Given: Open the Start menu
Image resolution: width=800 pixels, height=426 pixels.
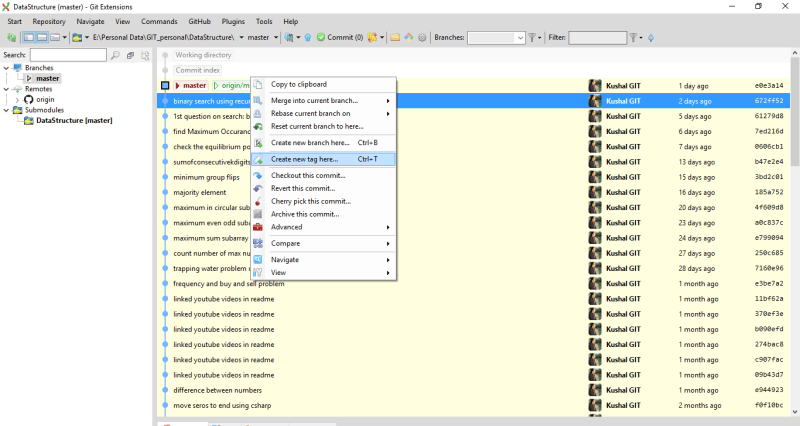Looking at the screenshot, I should [14, 21].
